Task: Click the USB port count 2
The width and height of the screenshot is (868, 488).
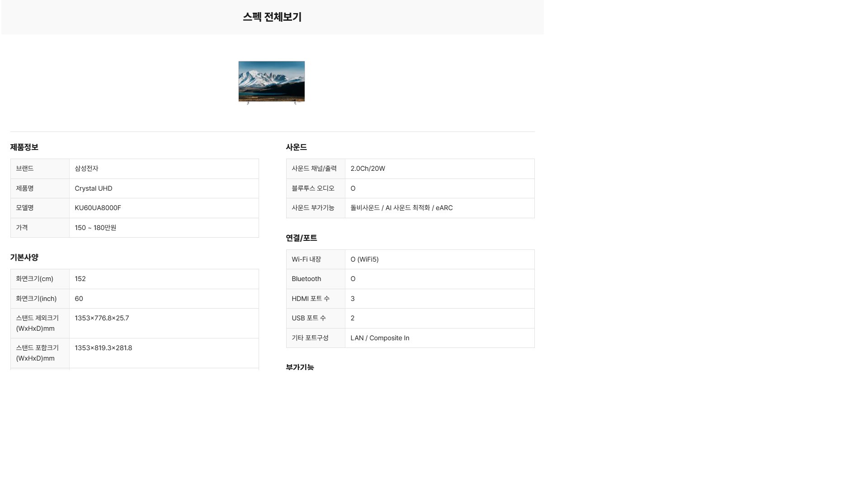Action: click(x=353, y=318)
